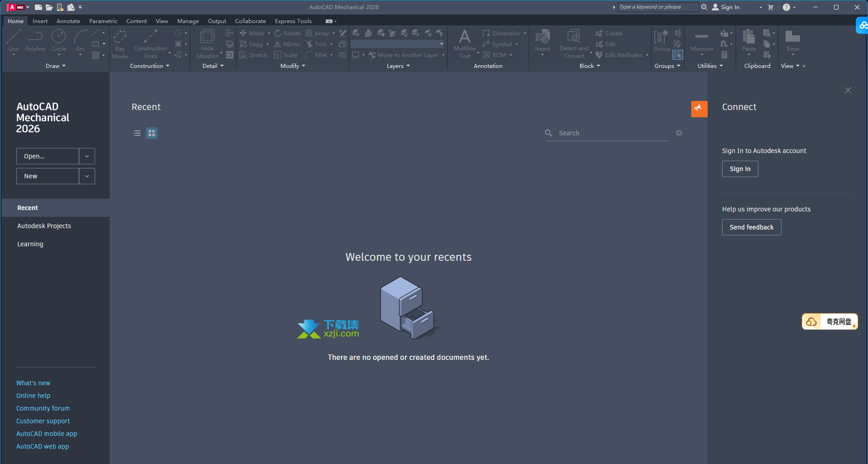Viewport: 868px width, 464px height.
Task: Click the Send feedback button
Action: pyautogui.click(x=752, y=227)
